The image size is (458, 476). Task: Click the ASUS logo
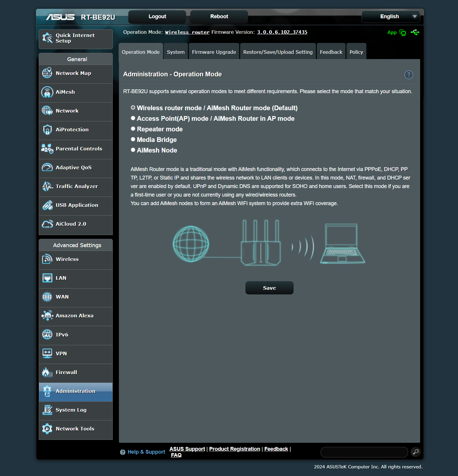point(60,17)
